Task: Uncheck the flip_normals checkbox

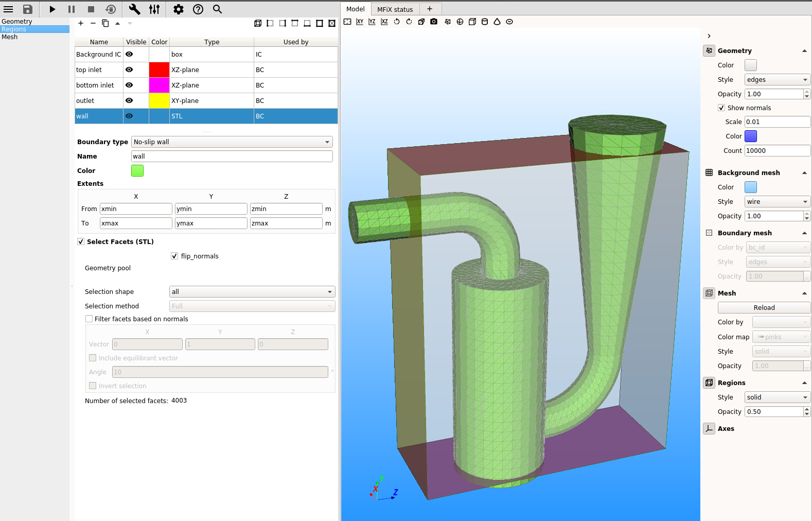Action: (x=174, y=256)
